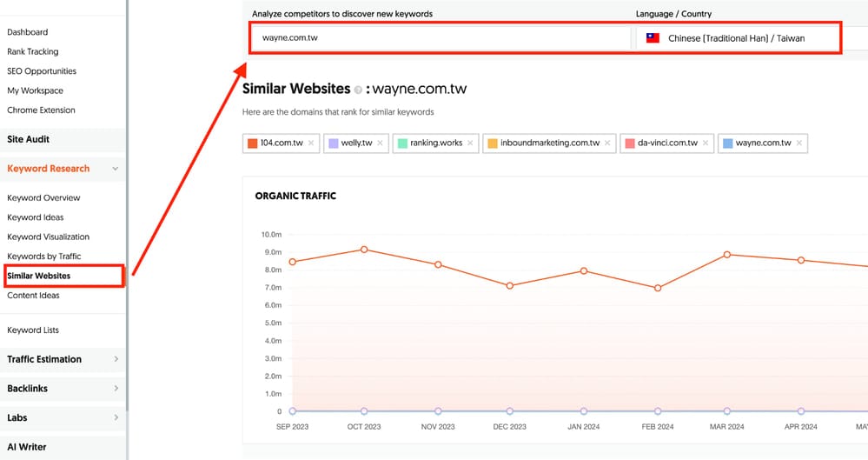Open Content Ideas in the sidebar
Image resolution: width=868 pixels, height=460 pixels.
(33, 296)
